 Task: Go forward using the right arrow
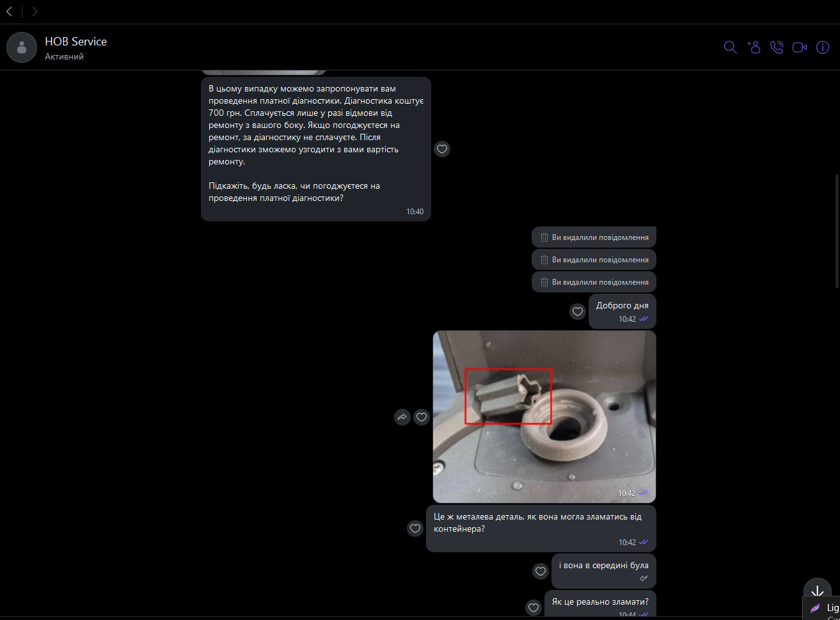pos(35,12)
